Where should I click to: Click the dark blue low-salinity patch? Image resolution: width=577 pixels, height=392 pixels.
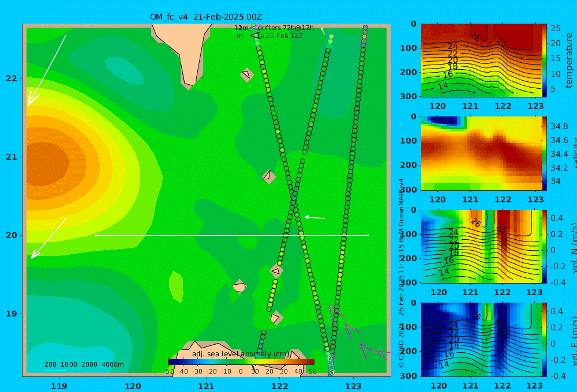pos(444,121)
